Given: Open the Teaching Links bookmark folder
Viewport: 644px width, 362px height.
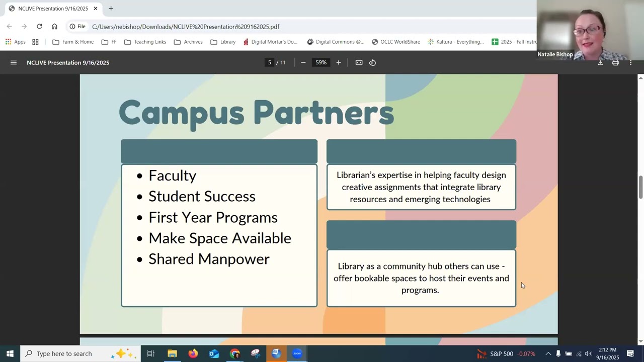Looking at the screenshot, I should click(x=145, y=42).
